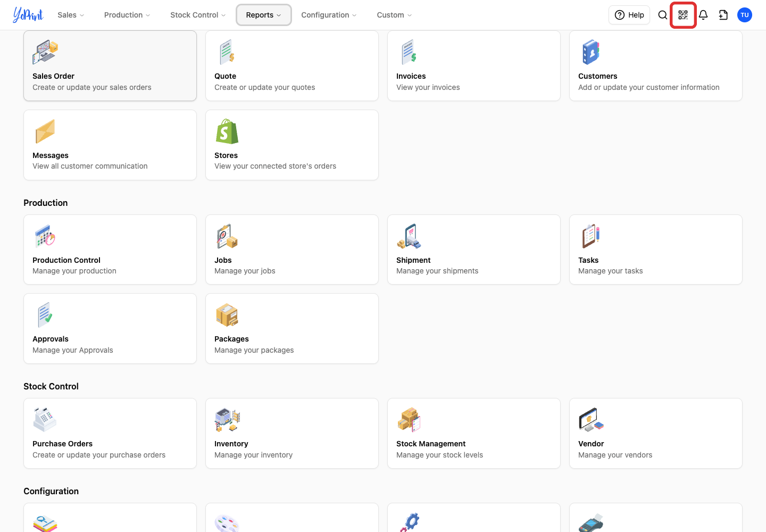Click the search magnifier icon
766x532 pixels.
point(663,15)
